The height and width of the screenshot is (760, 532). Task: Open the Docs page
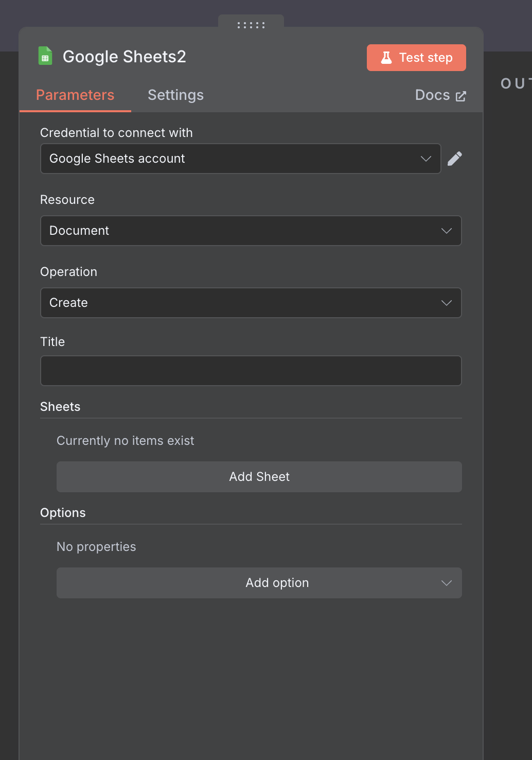pos(432,95)
